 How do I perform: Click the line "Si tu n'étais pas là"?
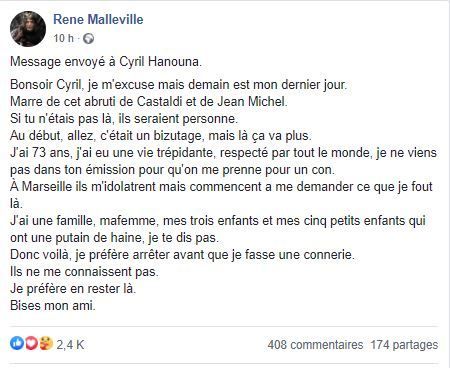124,119
